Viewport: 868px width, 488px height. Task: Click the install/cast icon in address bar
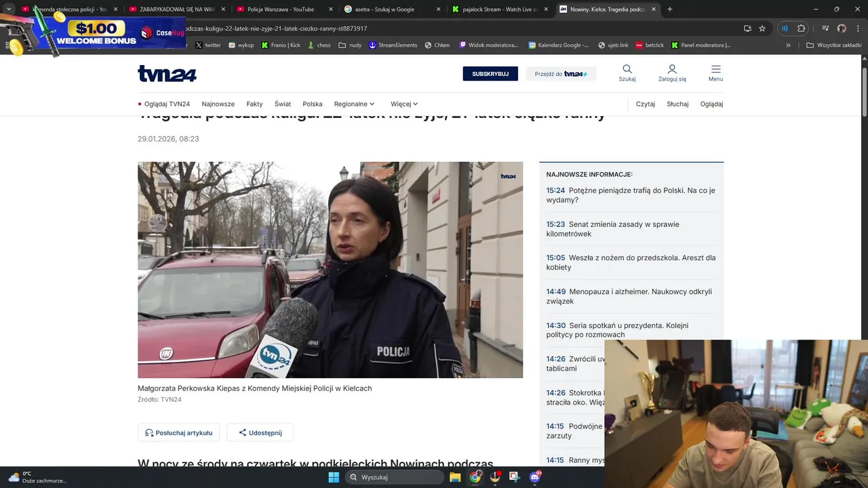pos(747,28)
